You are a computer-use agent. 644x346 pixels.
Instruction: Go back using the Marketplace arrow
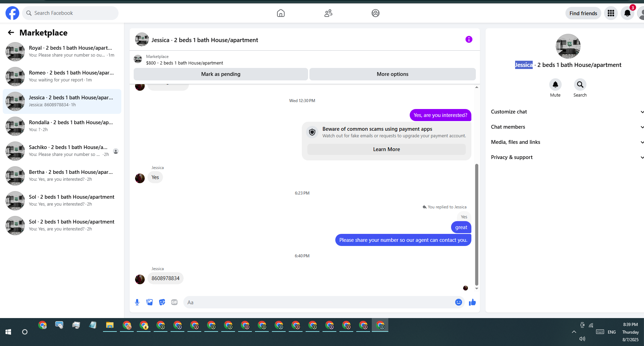[11, 32]
